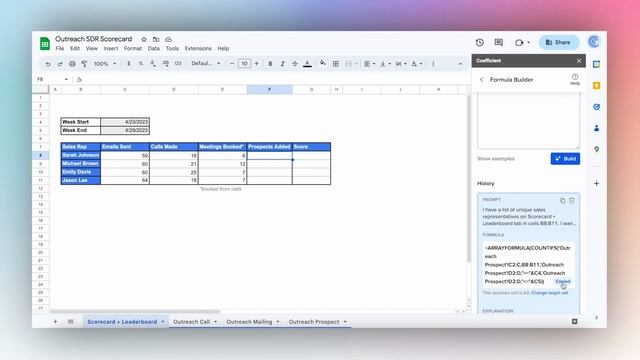Decrease decimal places
Viewport: 640px width, 360px height.
point(153,64)
